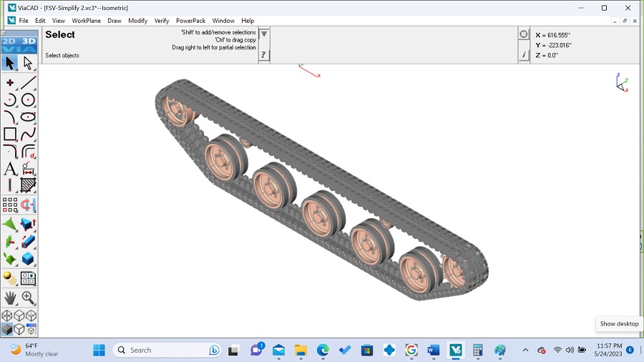Focus the taskbar Search box
The height and width of the screenshot is (362, 644).
coord(166,350)
